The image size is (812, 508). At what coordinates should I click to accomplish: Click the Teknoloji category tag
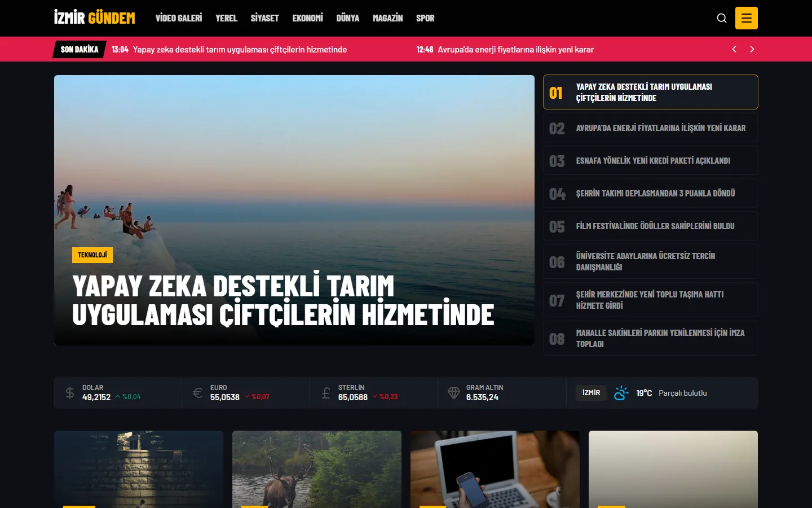[x=92, y=255]
